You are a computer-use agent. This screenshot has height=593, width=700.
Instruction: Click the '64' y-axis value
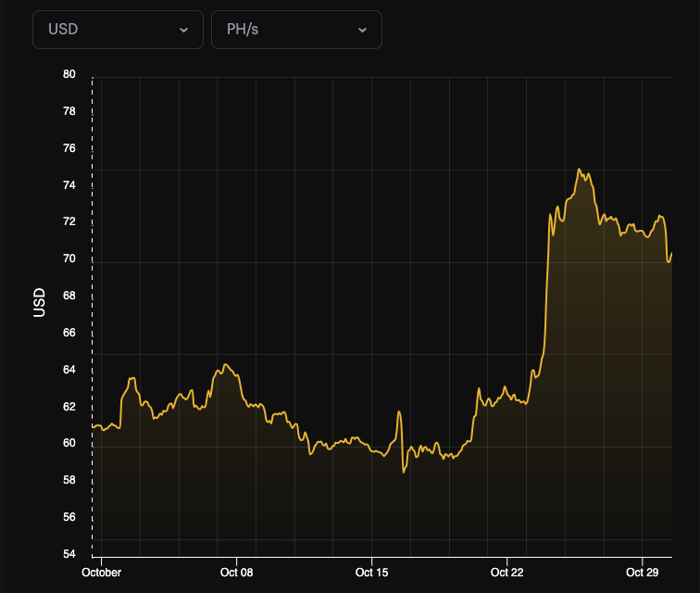pos(69,370)
